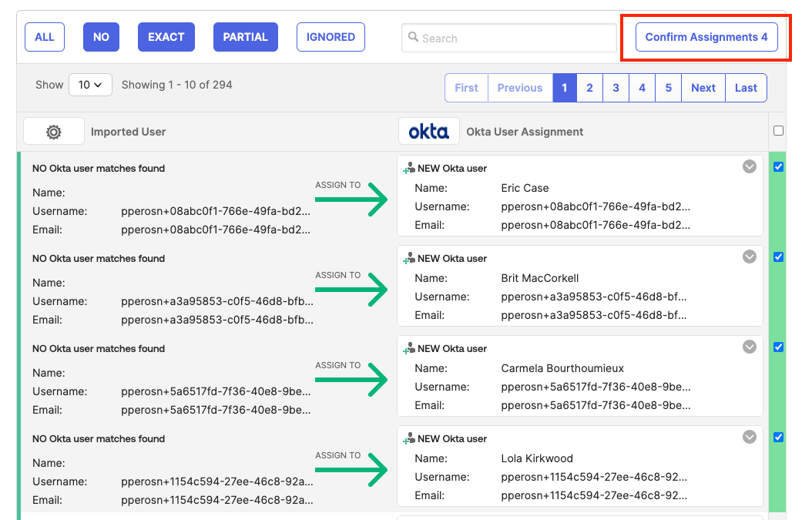Click the name Brit MacCorkell

click(539, 278)
